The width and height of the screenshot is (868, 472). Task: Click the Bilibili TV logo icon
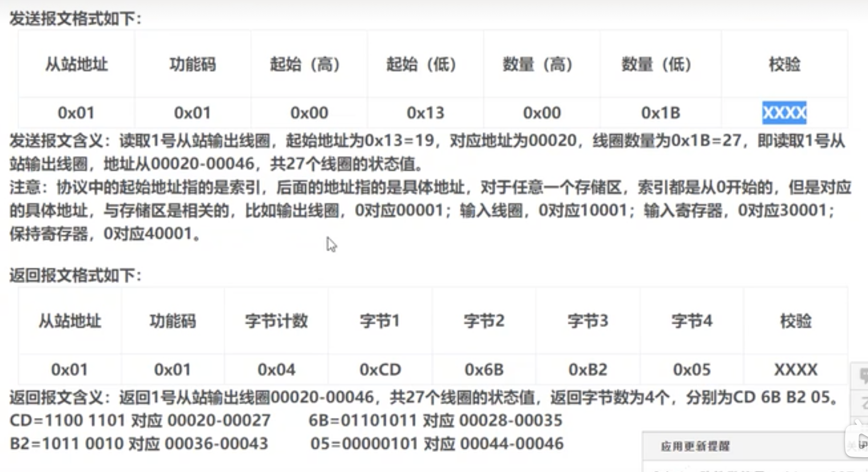point(858,441)
